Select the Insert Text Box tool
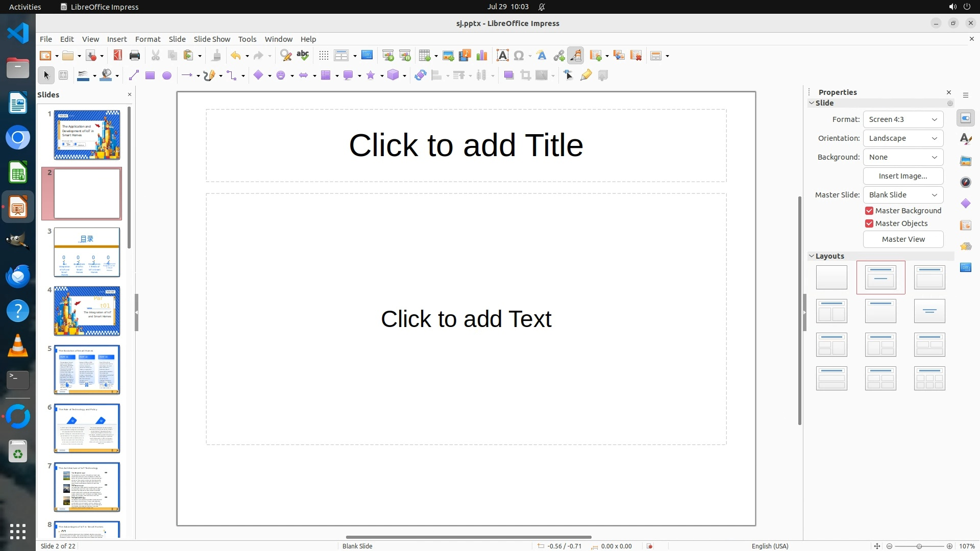 coord(502,56)
